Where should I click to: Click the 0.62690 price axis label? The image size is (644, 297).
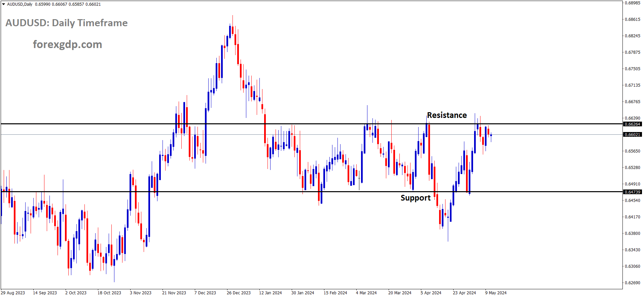[633, 283]
